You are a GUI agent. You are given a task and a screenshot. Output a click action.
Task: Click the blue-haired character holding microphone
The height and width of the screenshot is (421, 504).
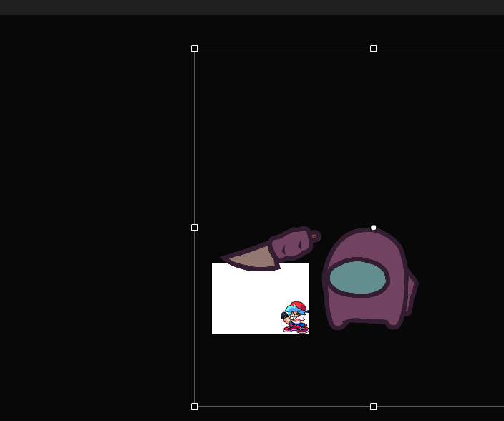coord(295,317)
